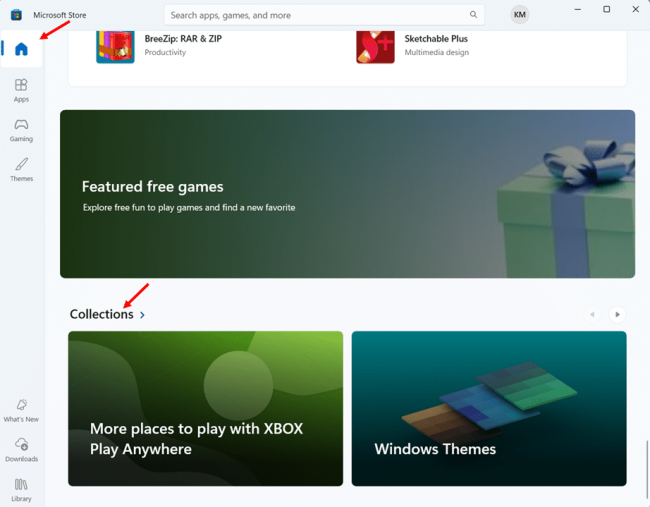Show next Collections cards
The width and height of the screenshot is (650, 507).
(x=617, y=315)
